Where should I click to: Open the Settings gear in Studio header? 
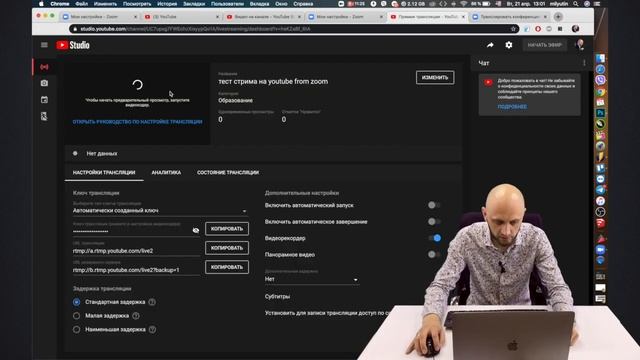point(509,45)
